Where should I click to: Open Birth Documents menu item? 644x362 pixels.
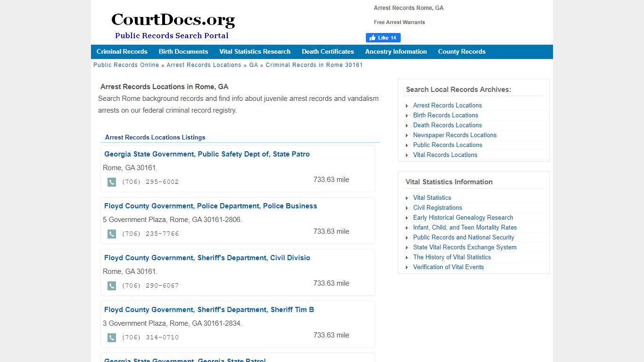coord(183,51)
